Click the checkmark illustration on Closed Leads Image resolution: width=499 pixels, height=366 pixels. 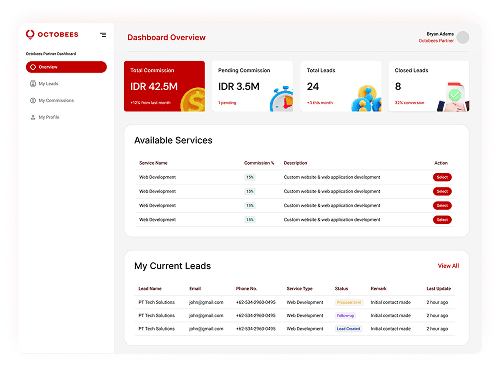pyautogui.click(x=454, y=97)
